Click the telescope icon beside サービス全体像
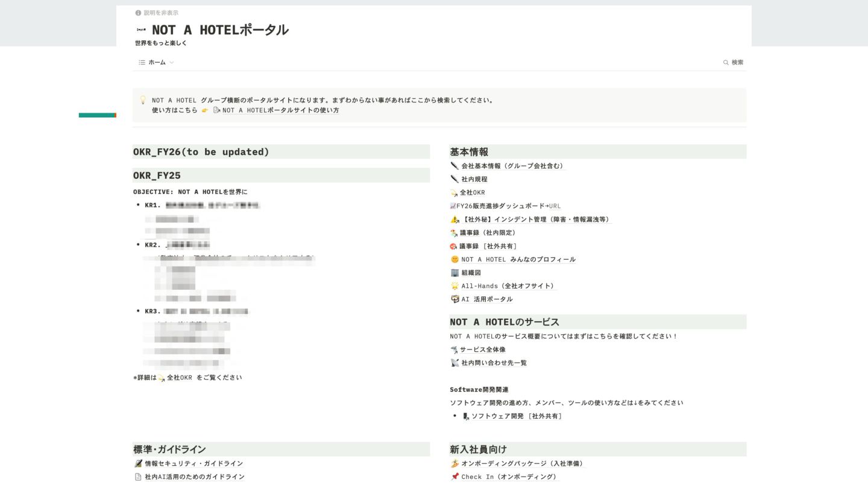The image size is (868, 488). point(454,349)
